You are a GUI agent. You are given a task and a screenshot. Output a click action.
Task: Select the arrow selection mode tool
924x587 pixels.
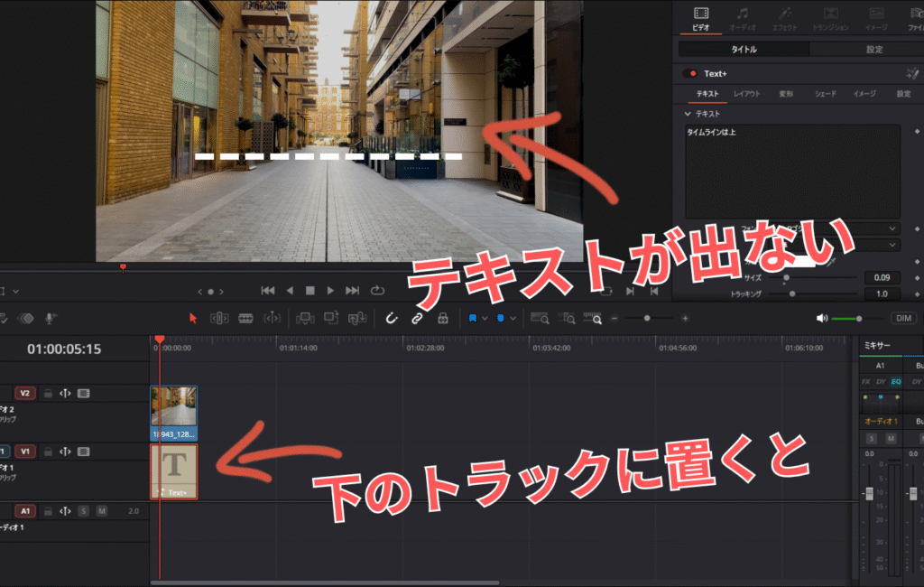point(192,318)
